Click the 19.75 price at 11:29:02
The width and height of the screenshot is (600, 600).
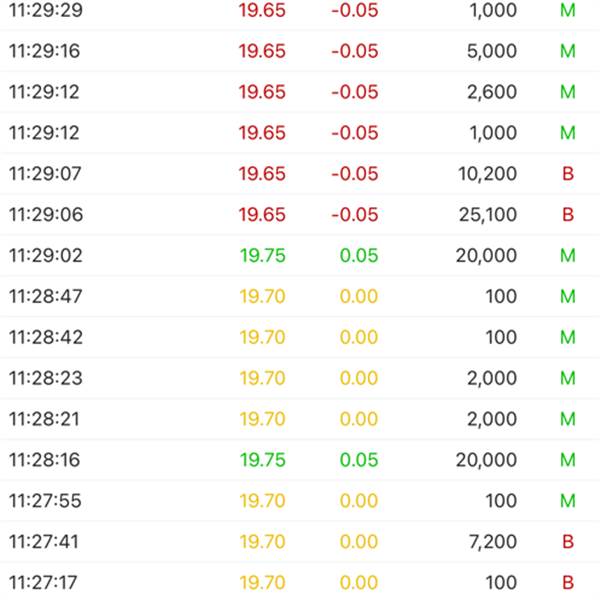point(262,256)
